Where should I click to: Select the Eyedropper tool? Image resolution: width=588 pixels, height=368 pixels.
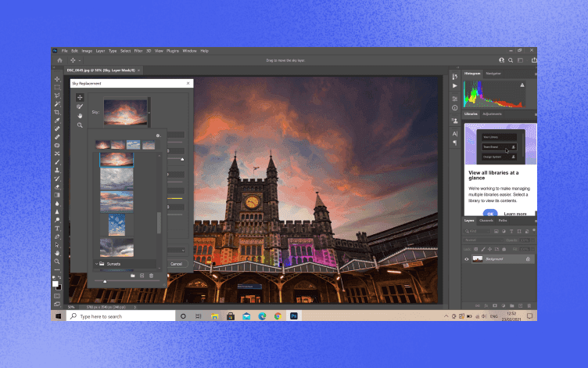coord(57,121)
